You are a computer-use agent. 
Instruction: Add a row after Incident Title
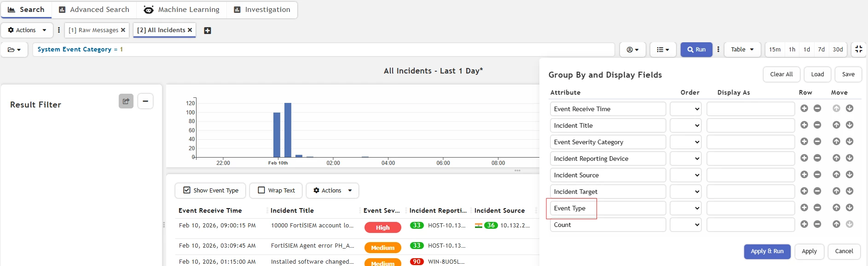point(804,125)
